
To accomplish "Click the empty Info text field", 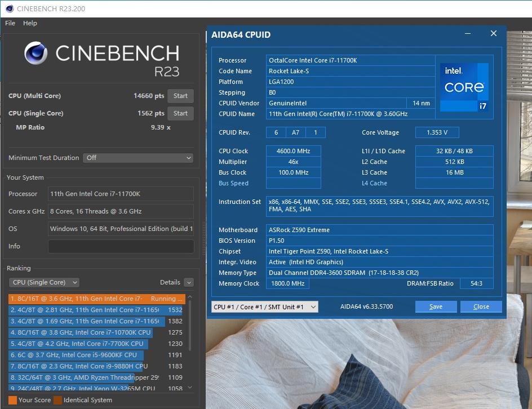I will pyautogui.click(x=121, y=246).
